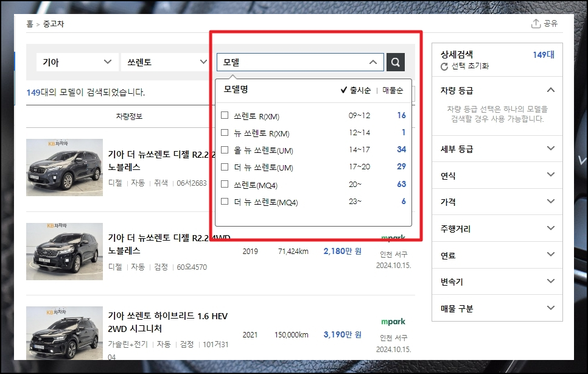Click the 149대 result count in 상세검색
588x374 pixels.
[x=544, y=55]
